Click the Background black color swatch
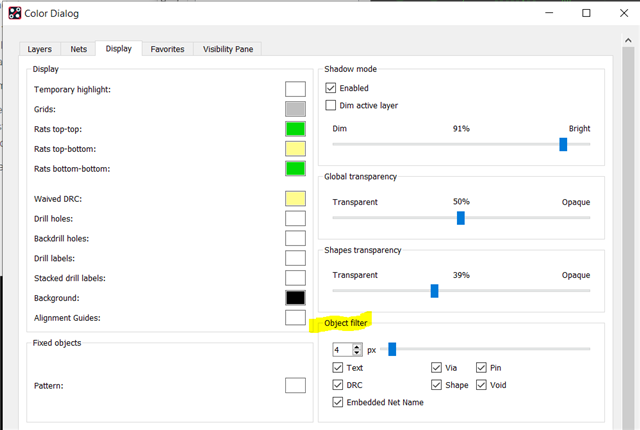 (295, 298)
